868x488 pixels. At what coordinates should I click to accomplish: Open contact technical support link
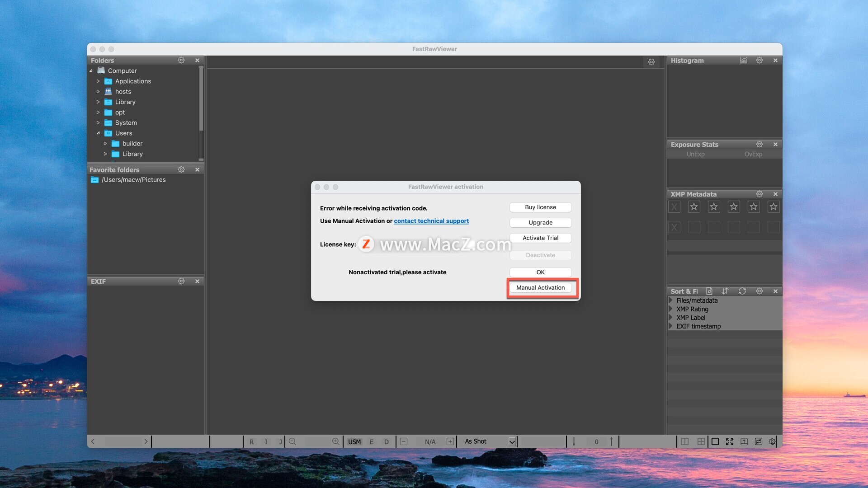tap(431, 221)
